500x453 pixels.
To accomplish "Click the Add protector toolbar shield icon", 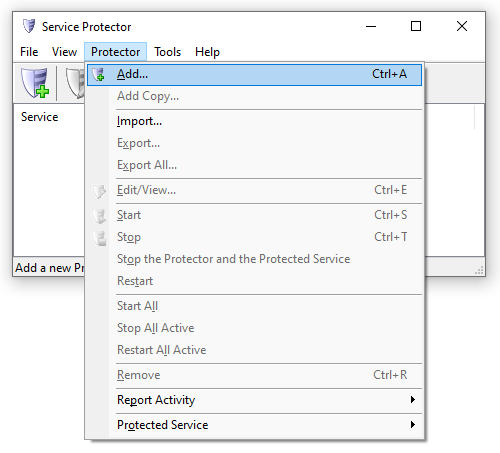I will tap(35, 83).
